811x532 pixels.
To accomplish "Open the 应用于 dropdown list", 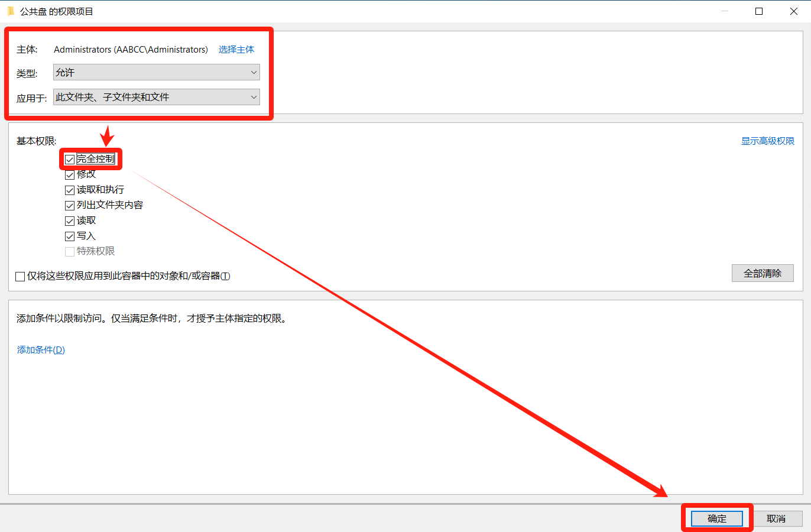I will point(157,97).
